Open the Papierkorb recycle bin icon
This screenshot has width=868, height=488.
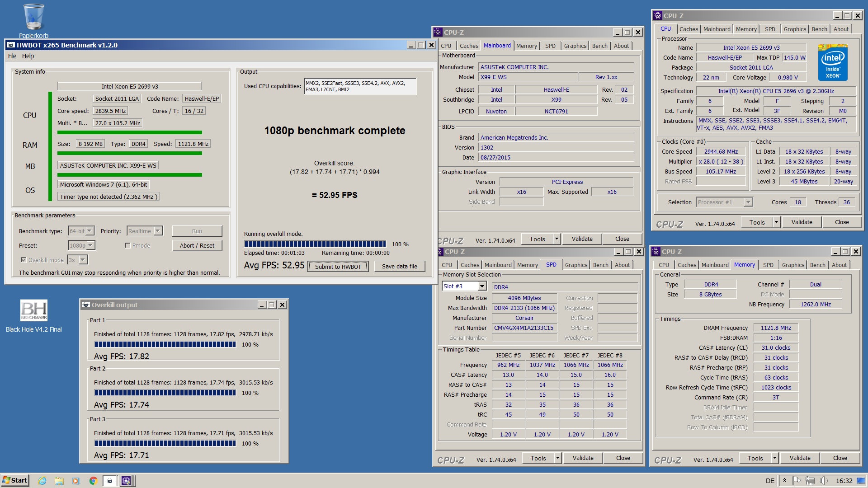[x=33, y=20]
